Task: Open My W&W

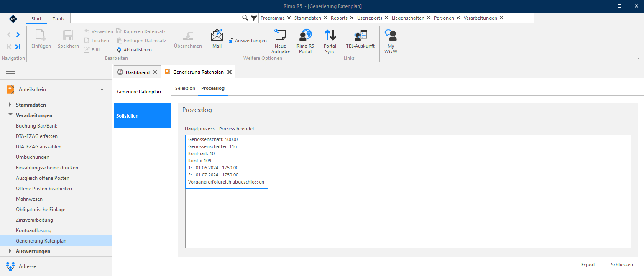Action: [391, 41]
